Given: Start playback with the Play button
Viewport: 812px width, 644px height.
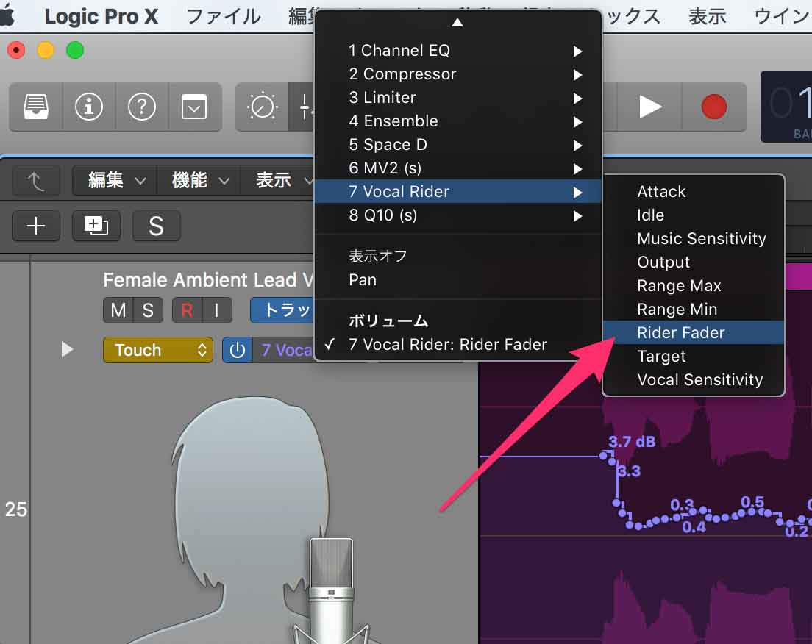Looking at the screenshot, I should point(649,107).
